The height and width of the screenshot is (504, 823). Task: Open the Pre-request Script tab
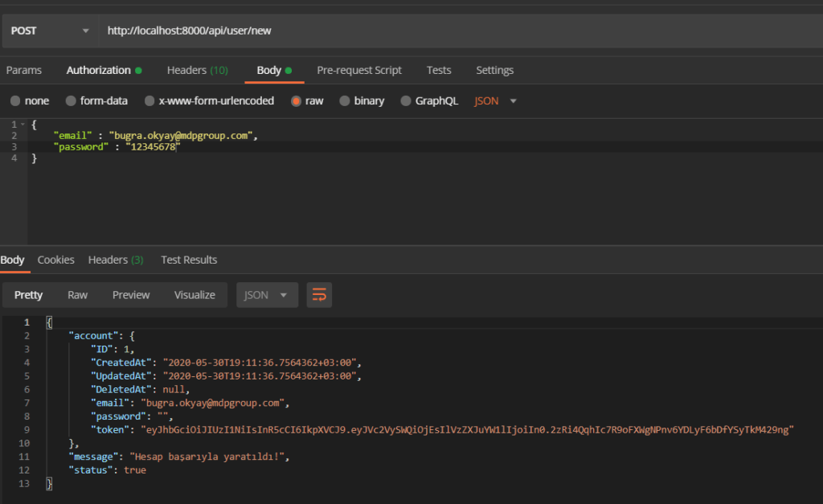(359, 71)
